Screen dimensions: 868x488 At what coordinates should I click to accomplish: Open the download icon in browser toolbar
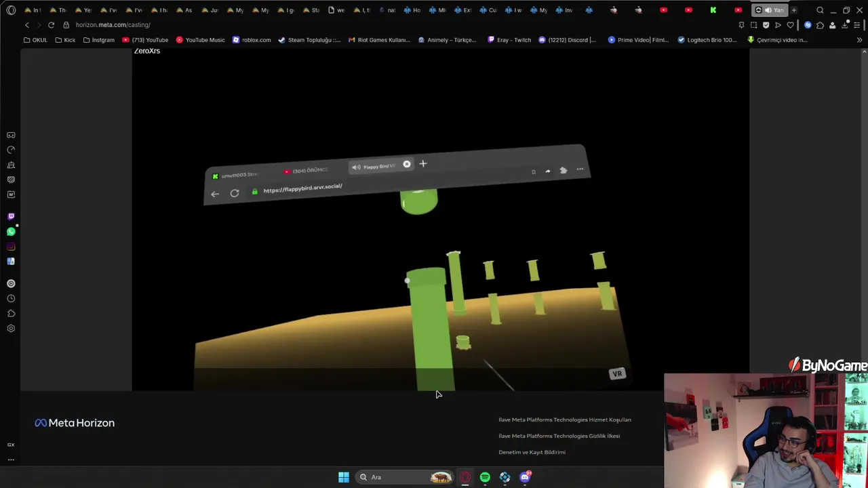point(845,25)
